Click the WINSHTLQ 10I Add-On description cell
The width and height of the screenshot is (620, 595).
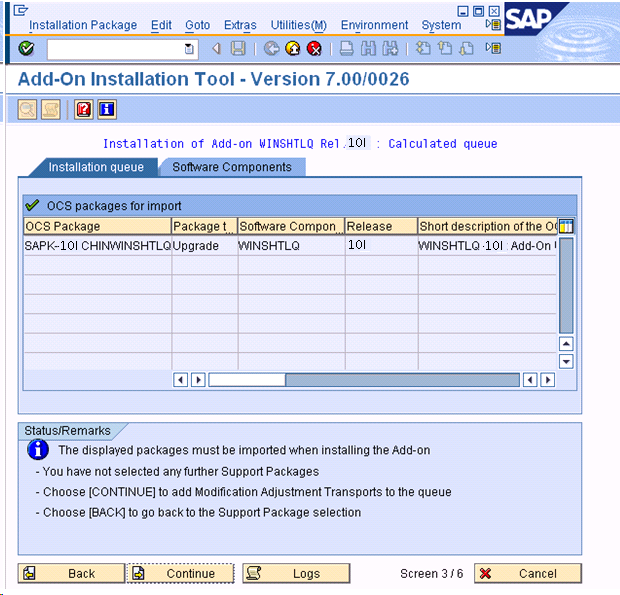(x=487, y=246)
